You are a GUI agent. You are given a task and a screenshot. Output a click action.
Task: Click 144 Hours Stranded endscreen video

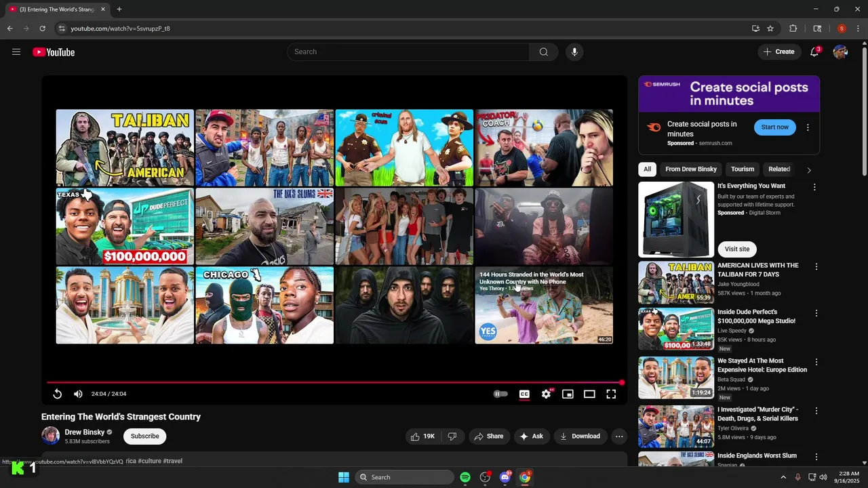[x=544, y=305]
